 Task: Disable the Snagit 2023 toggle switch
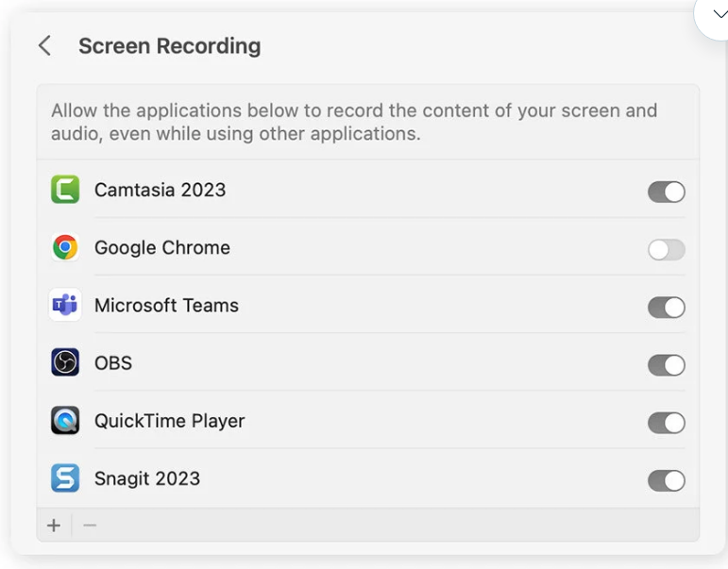pos(666,481)
